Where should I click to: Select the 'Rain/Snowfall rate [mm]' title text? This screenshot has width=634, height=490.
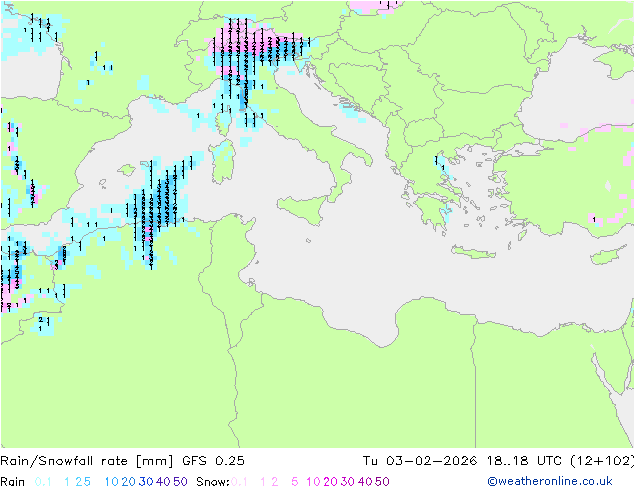87,461
